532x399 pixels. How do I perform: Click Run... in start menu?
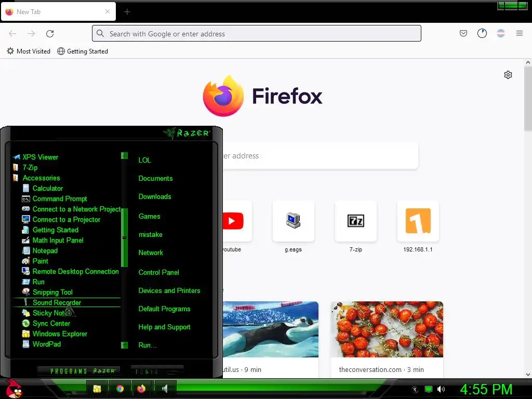148,345
